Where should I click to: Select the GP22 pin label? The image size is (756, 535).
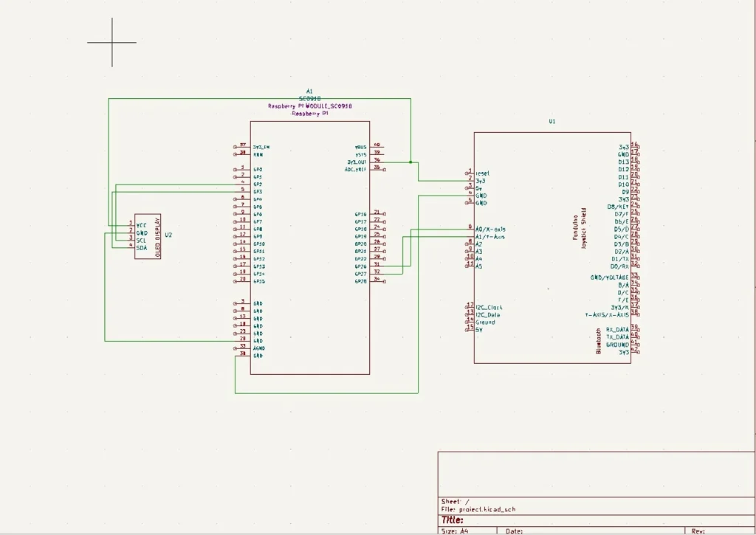pyautogui.click(x=360, y=259)
